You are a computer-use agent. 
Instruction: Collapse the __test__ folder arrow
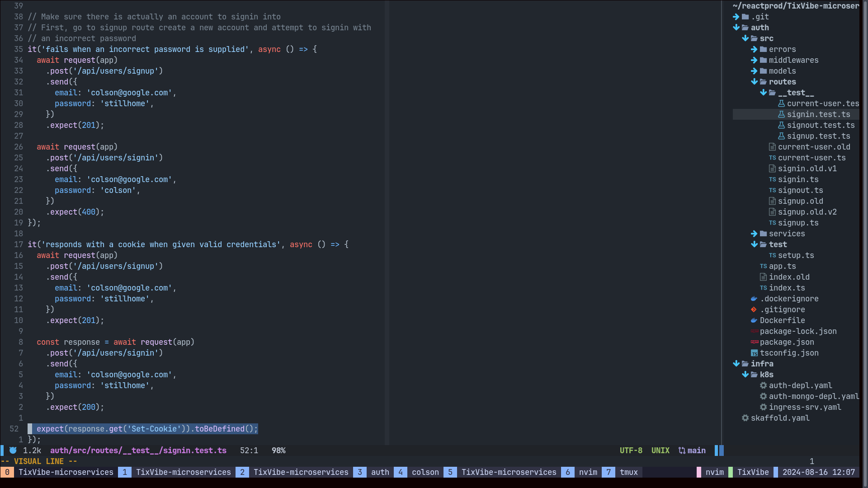click(763, 93)
